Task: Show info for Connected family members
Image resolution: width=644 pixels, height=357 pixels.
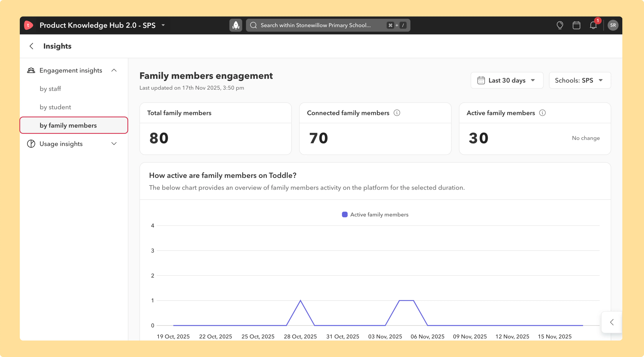Action: [397, 113]
